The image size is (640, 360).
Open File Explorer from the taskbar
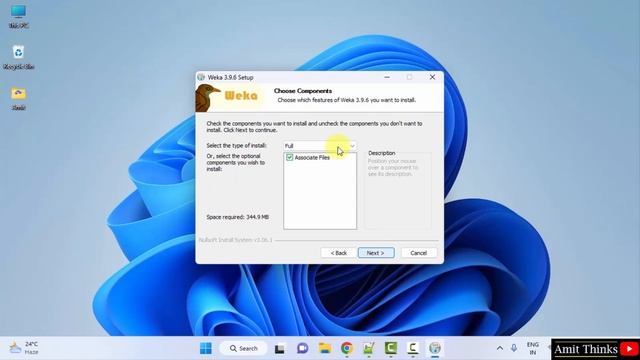click(325, 348)
